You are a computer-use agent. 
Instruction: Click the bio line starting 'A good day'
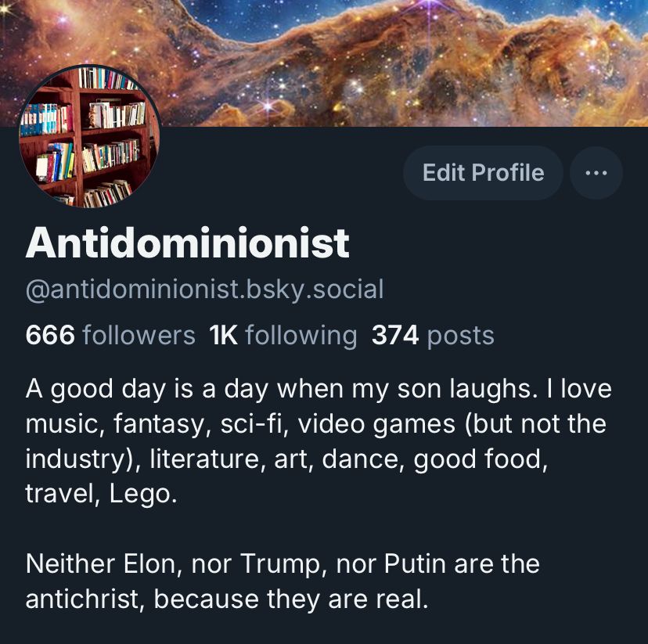pos(319,389)
